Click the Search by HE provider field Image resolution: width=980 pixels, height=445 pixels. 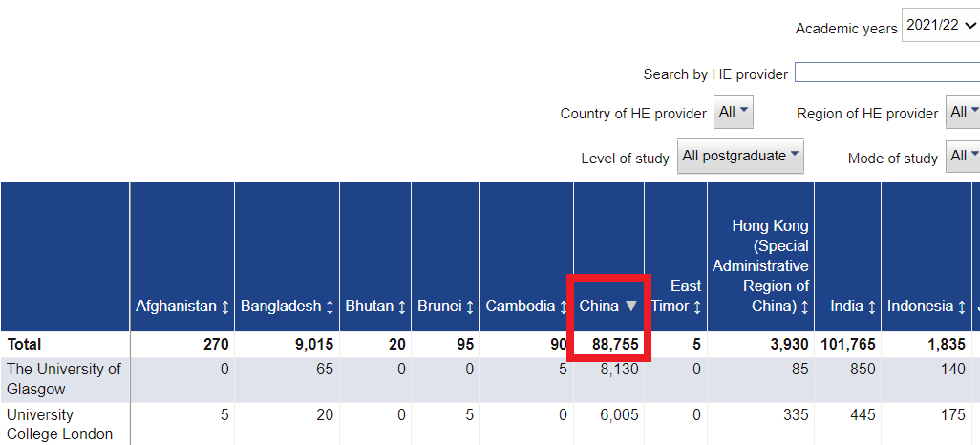[887, 73]
